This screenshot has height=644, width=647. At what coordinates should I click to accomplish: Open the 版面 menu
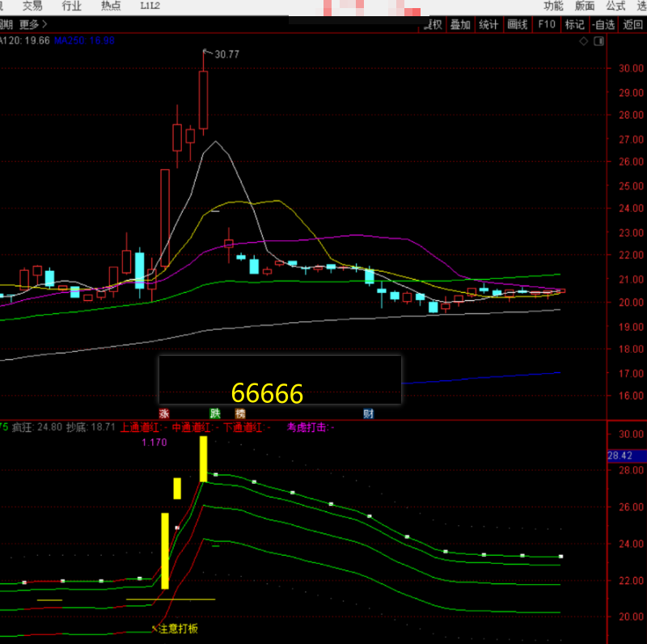click(584, 6)
